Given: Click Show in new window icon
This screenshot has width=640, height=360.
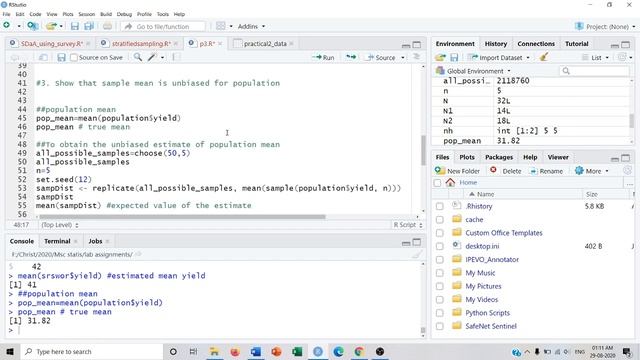Looking at the screenshot, I should coord(43,58).
